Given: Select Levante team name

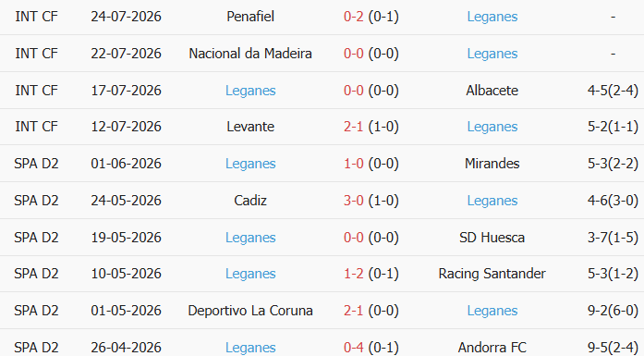Looking at the screenshot, I should pos(250,127).
